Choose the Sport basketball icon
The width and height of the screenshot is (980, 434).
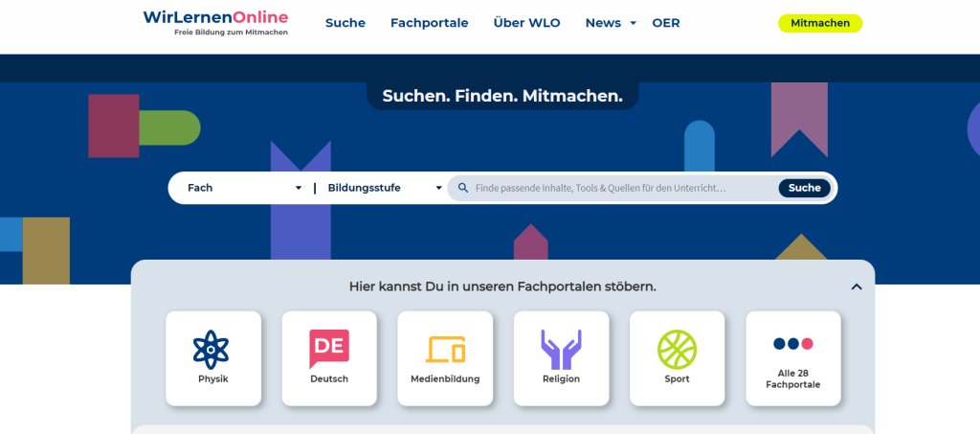click(x=677, y=350)
